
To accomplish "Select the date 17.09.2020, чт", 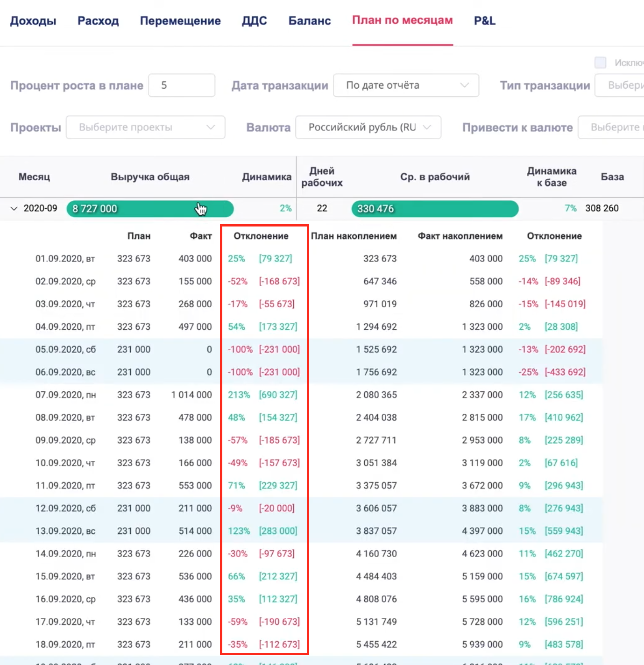I will pyautogui.click(x=65, y=622).
